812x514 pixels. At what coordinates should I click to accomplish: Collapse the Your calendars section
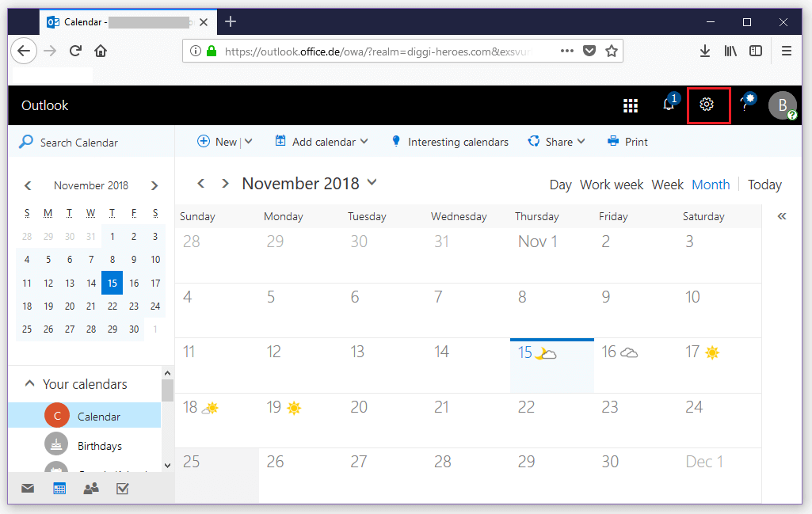[x=29, y=383]
